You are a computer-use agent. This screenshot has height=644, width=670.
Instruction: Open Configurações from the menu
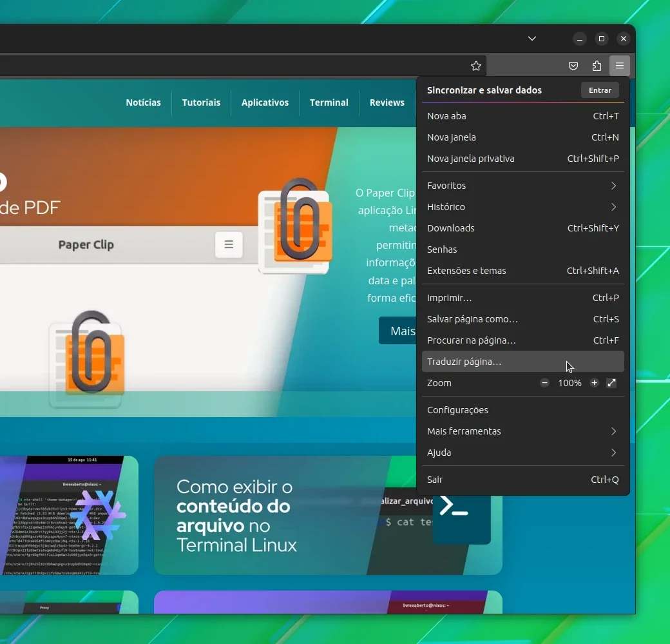click(522, 410)
